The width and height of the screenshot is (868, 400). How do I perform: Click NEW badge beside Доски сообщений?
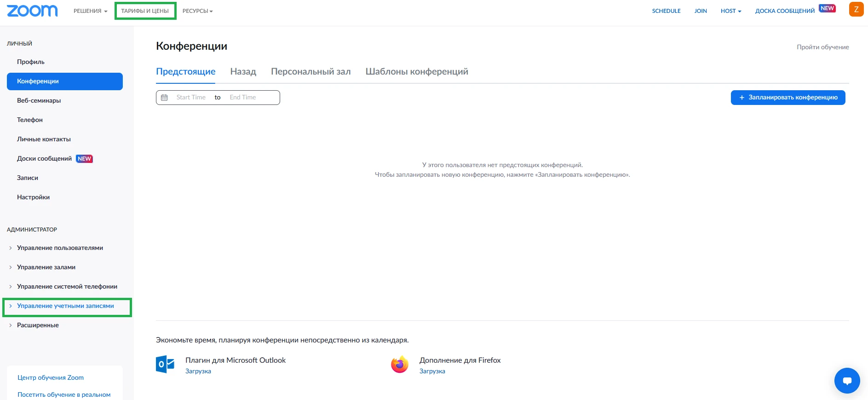pyautogui.click(x=85, y=159)
